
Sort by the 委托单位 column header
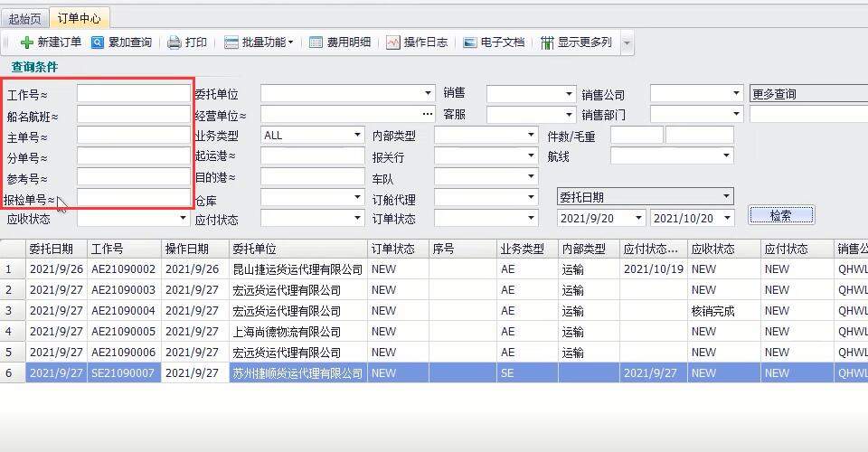[297, 249]
